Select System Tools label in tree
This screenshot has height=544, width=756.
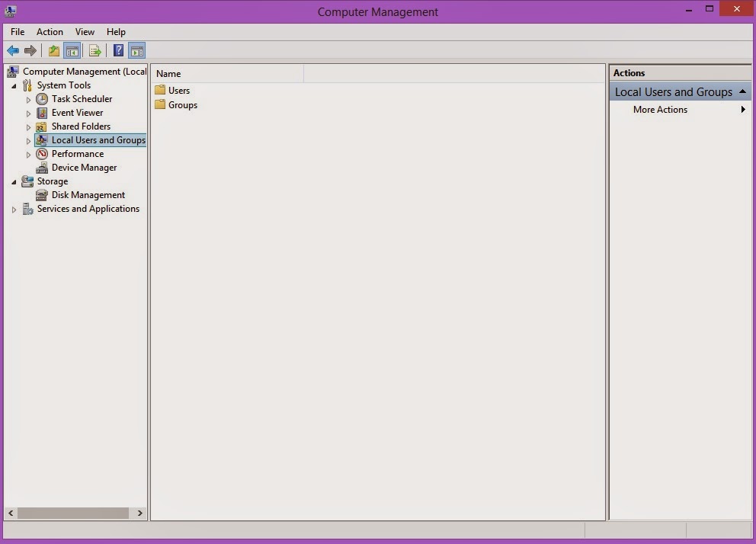click(64, 85)
